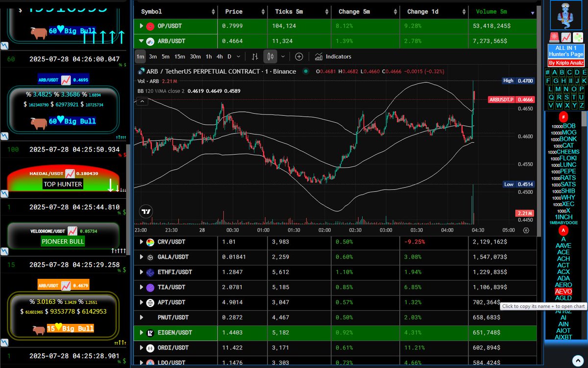The height and width of the screenshot is (368, 588).
Task: Select the candlestick chart style icon
Action: click(x=270, y=56)
